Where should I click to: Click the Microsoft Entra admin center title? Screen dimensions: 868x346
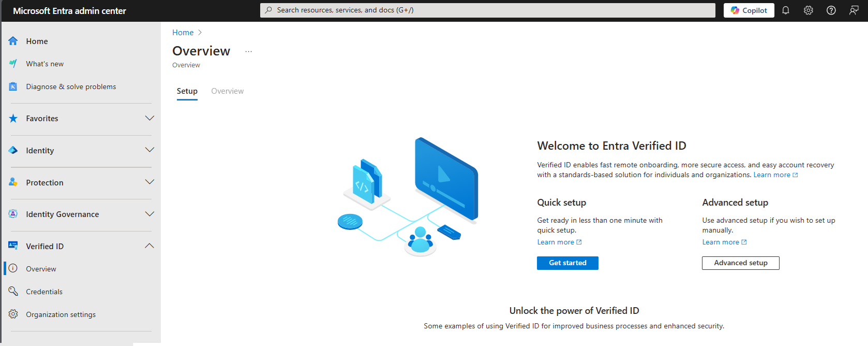(x=69, y=11)
